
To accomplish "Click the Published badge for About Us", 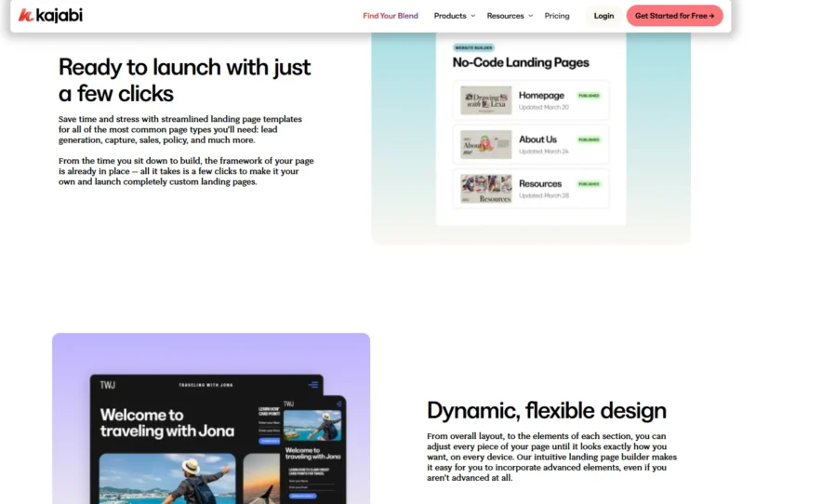I will click(x=589, y=139).
